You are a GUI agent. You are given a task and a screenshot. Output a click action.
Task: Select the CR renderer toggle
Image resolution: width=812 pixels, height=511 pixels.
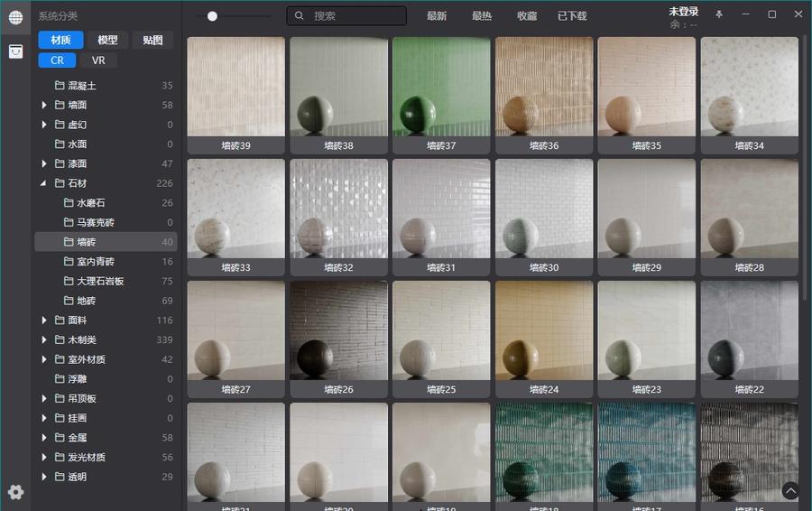click(57, 60)
